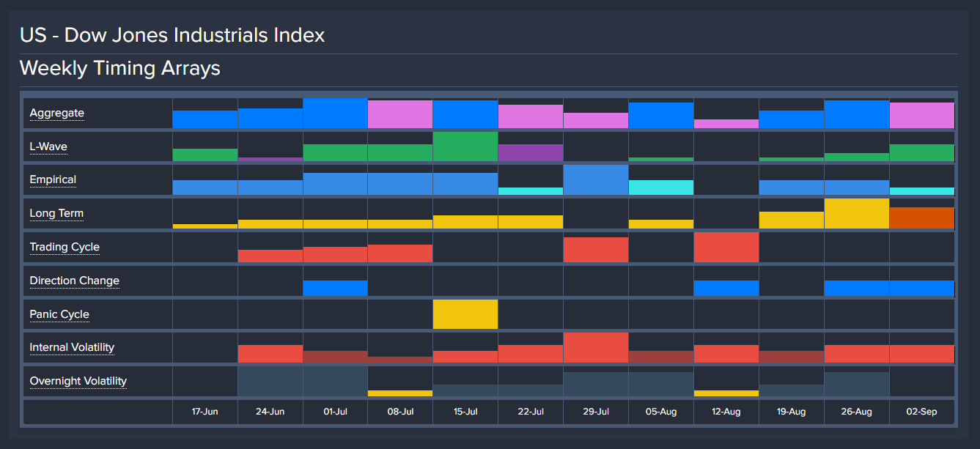Open the Direction Change row label link
The image size is (980, 449).
tap(74, 281)
